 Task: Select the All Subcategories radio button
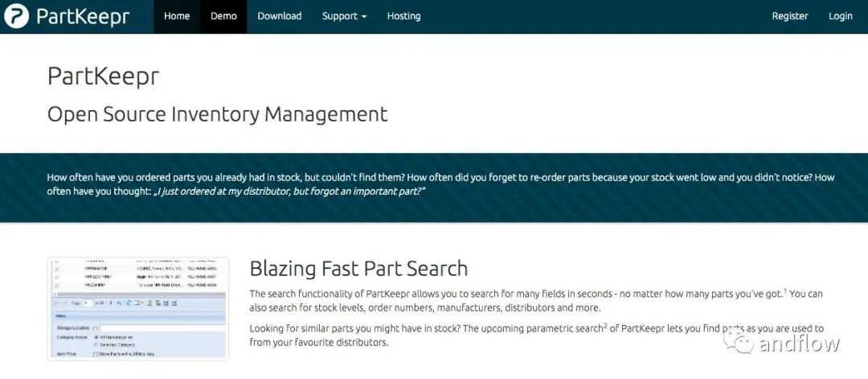tap(96, 337)
